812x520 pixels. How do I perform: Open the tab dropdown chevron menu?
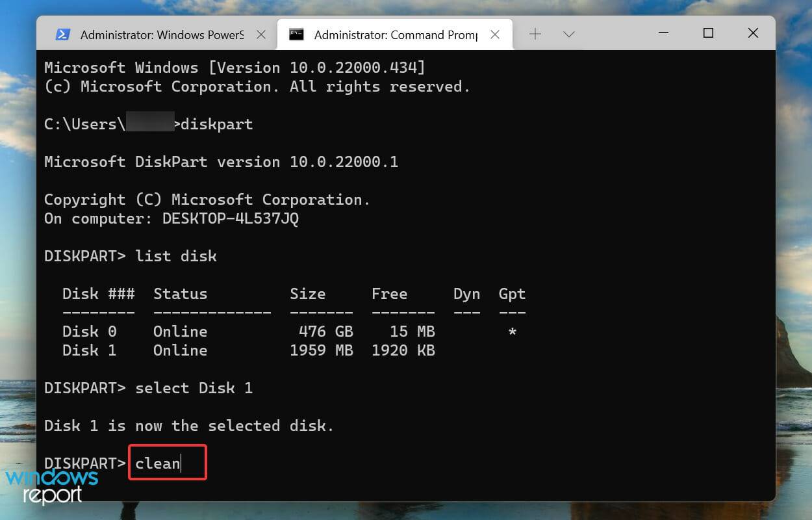[x=569, y=33]
